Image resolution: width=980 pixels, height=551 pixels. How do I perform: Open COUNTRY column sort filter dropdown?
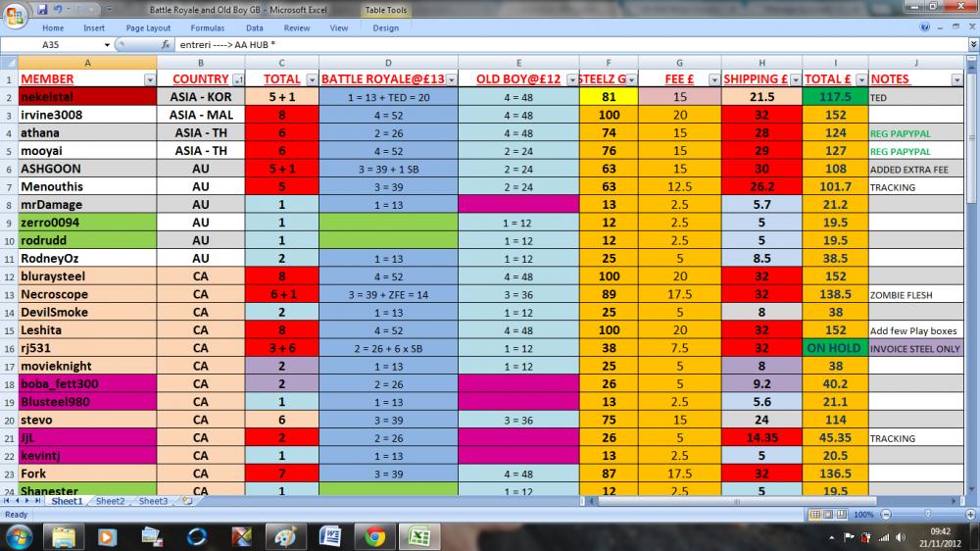pos(238,79)
